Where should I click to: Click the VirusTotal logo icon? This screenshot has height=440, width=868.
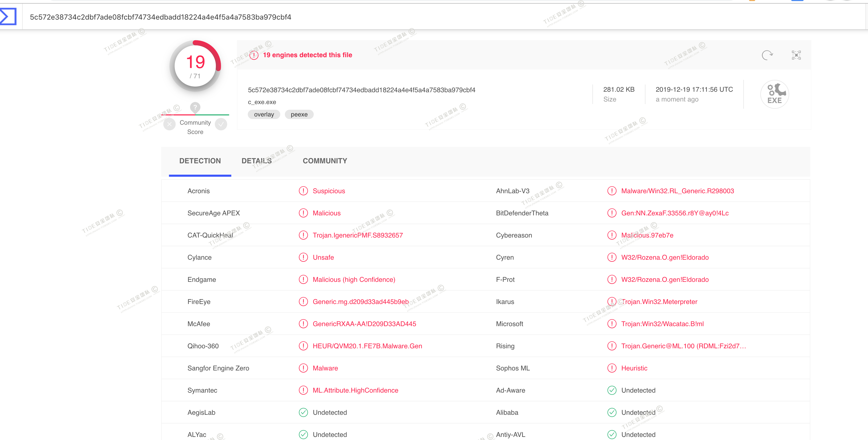click(8, 16)
